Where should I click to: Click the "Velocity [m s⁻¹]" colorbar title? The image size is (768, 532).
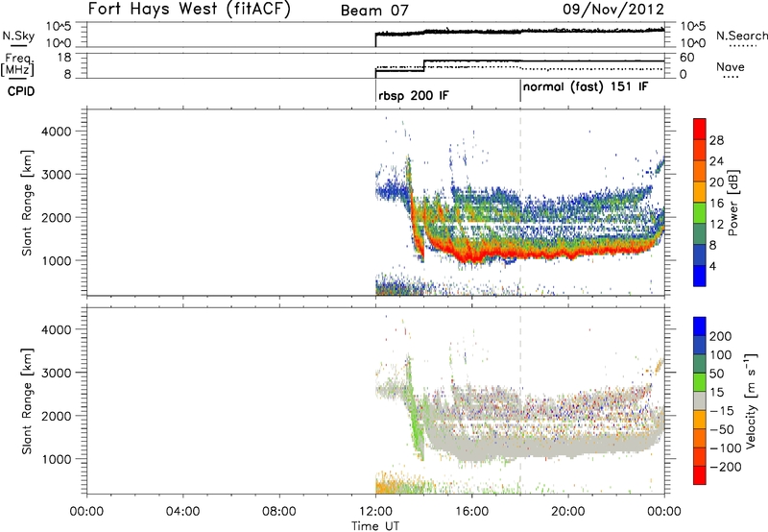(x=751, y=400)
